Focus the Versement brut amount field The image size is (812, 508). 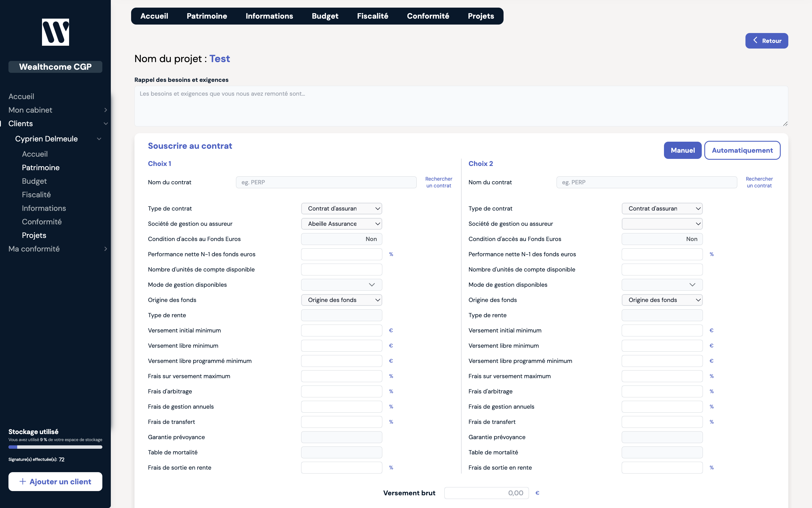tap(487, 493)
